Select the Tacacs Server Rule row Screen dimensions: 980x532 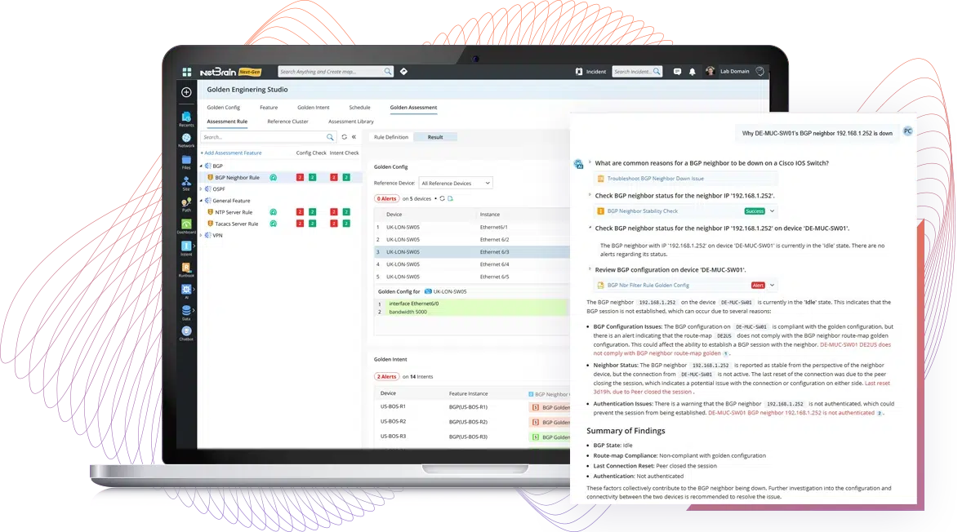click(280, 224)
